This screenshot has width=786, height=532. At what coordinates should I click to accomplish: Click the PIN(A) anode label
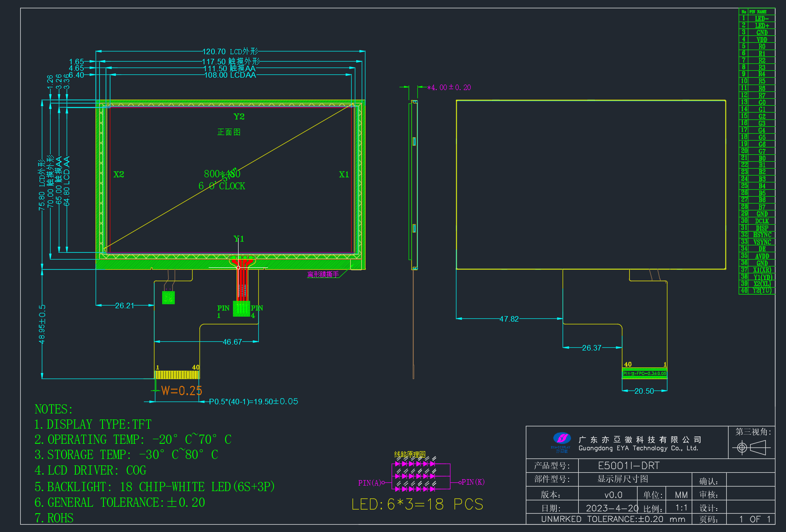tap(370, 483)
